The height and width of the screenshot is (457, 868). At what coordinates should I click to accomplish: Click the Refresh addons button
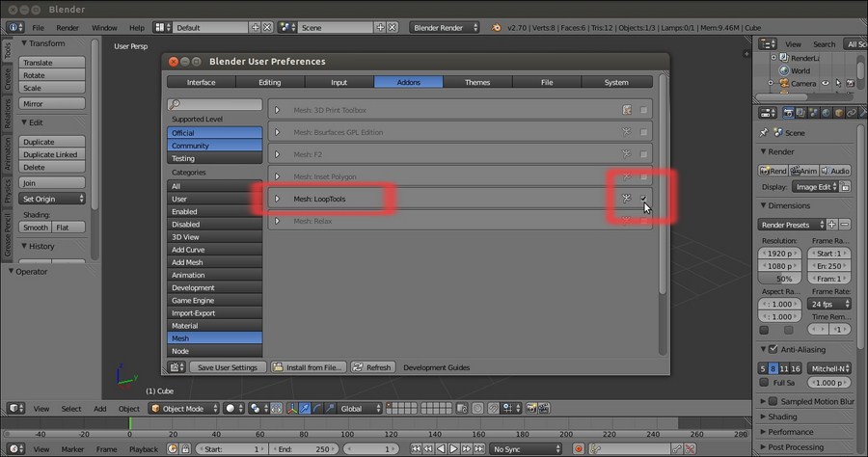tap(373, 367)
